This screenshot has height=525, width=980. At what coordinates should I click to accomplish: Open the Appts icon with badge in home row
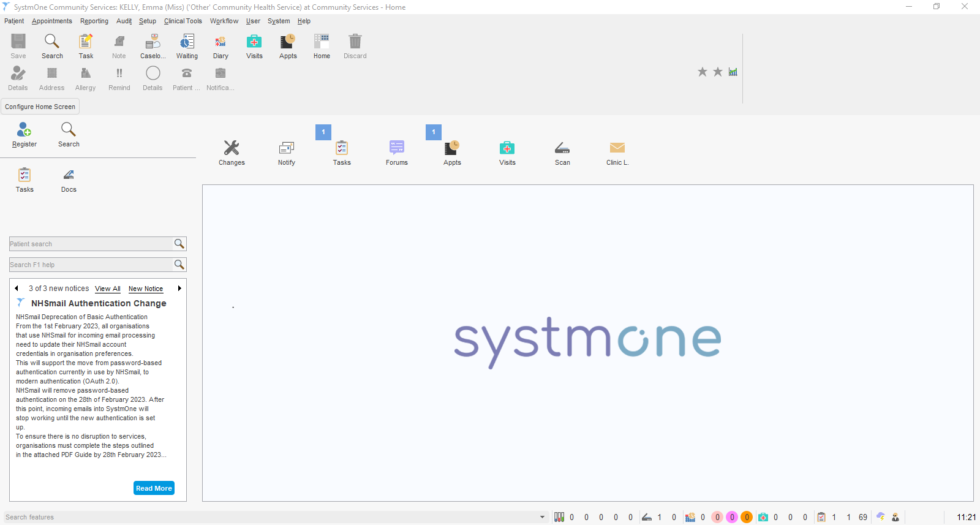452,148
